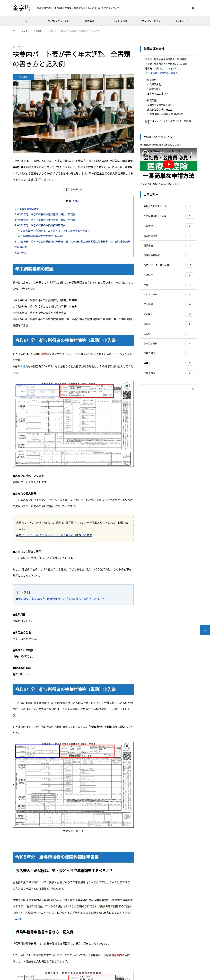Jump to section 3 令和5年分 扶養控除等申告書
This screenshot has height=980, width=210.
[x=45, y=220]
